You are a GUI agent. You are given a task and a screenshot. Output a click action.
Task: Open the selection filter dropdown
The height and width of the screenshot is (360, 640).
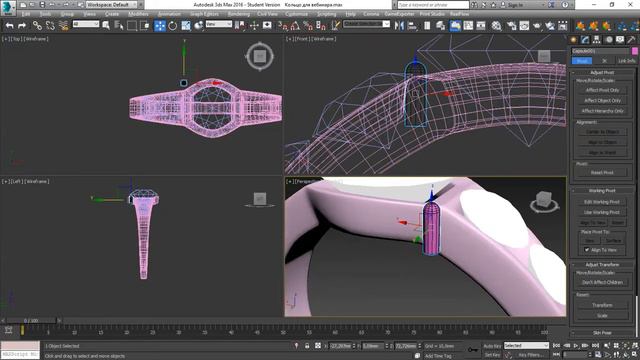click(86, 24)
